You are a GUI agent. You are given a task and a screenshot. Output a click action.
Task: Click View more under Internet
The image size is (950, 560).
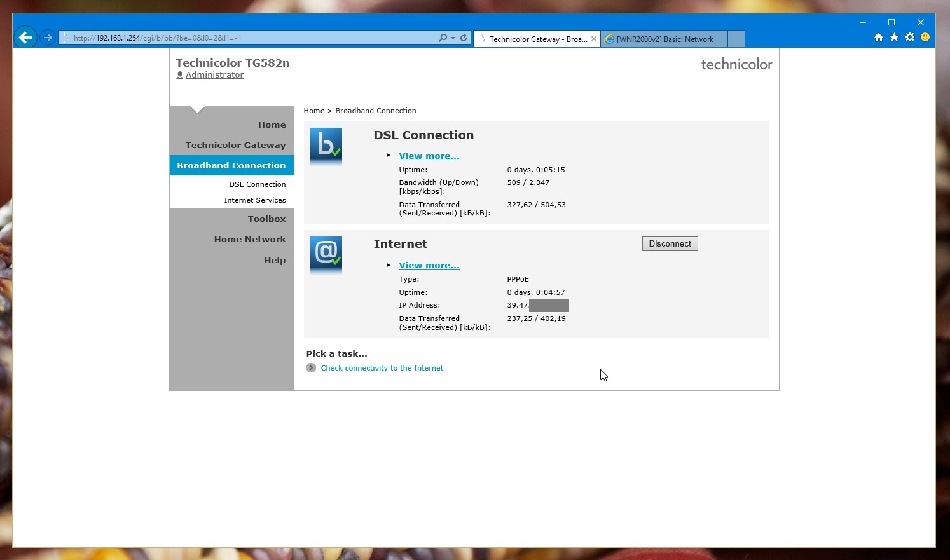(x=429, y=265)
